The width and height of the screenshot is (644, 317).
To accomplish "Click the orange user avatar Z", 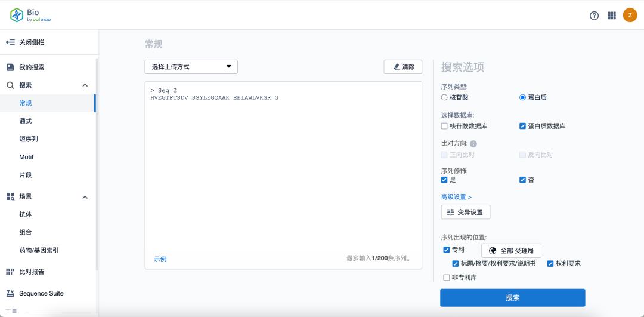I will point(630,16).
